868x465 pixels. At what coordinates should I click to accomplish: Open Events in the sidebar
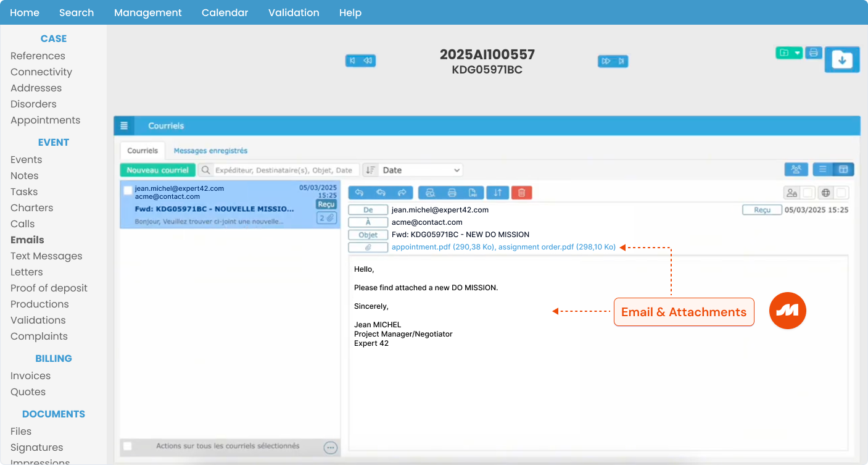[26, 159]
